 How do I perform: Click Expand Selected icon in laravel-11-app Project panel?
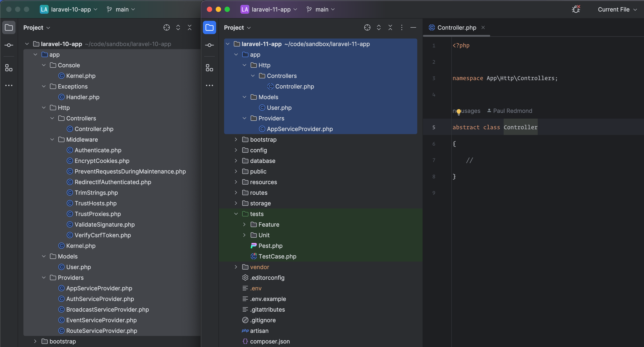[x=379, y=27]
